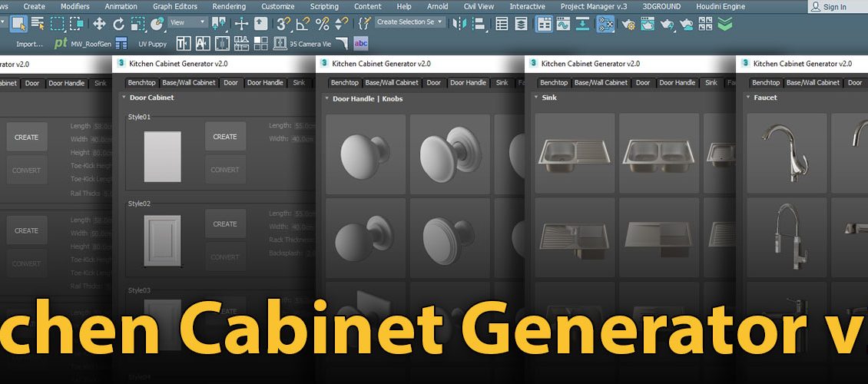The height and width of the screenshot is (384, 868).
Task: Open the Create Selection Set dropdown
Action: (x=410, y=22)
